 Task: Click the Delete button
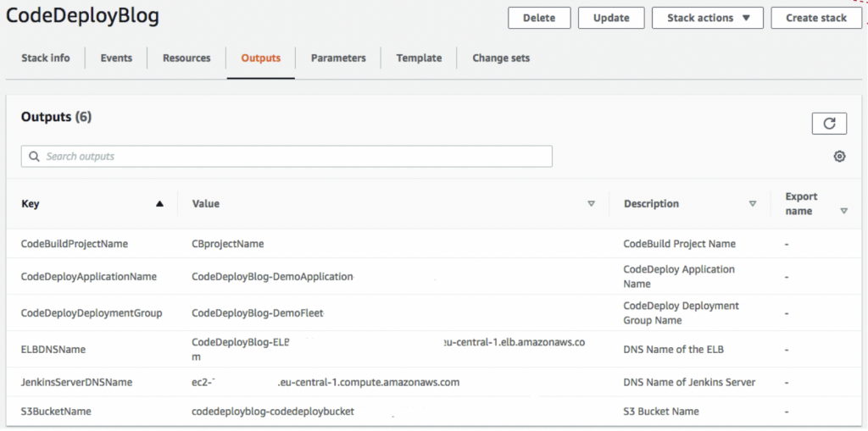539,18
